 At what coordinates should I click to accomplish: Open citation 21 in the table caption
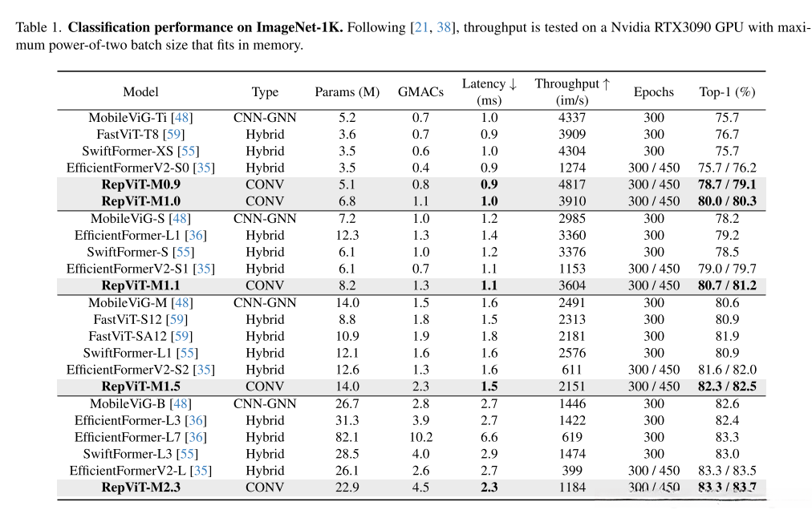[419, 28]
